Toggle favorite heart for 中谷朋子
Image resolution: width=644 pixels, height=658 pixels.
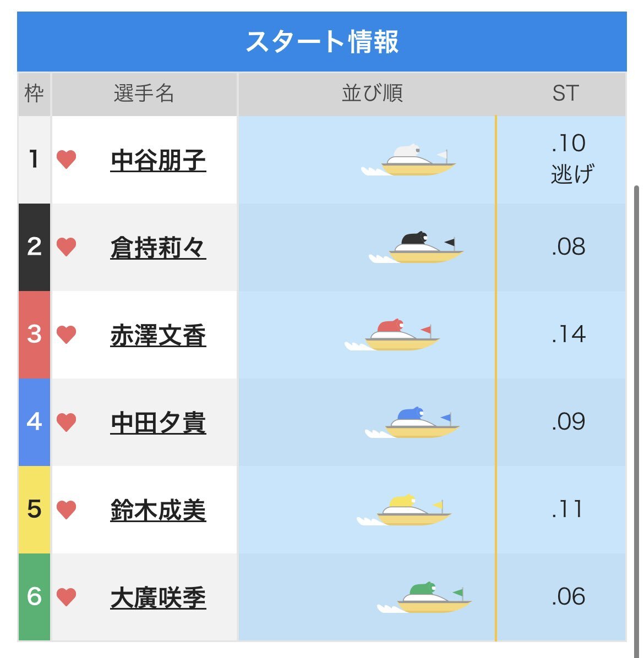point(67,160)
